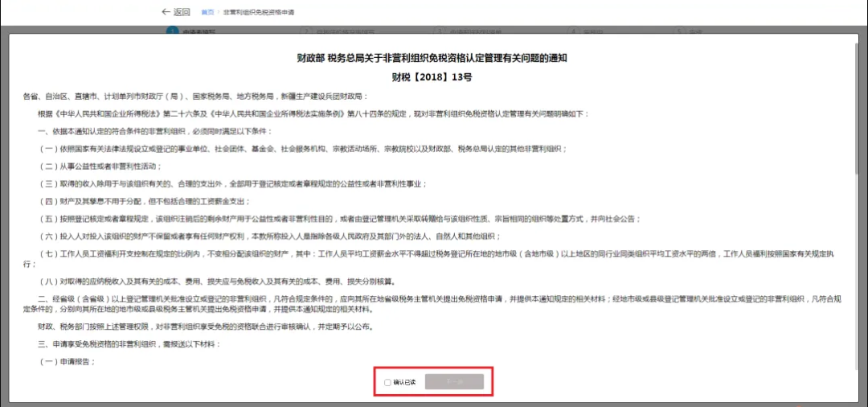Click item (四) 财产及其孳息不用于分配
This screenshot has height=407, width=868.
click(145, 202)
